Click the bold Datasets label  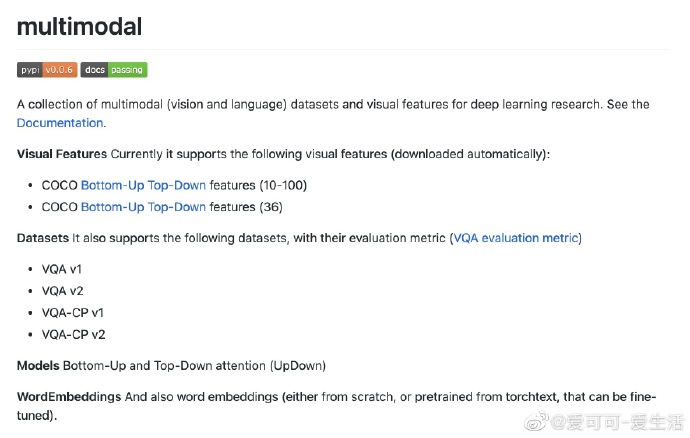(x=43, y=238)
